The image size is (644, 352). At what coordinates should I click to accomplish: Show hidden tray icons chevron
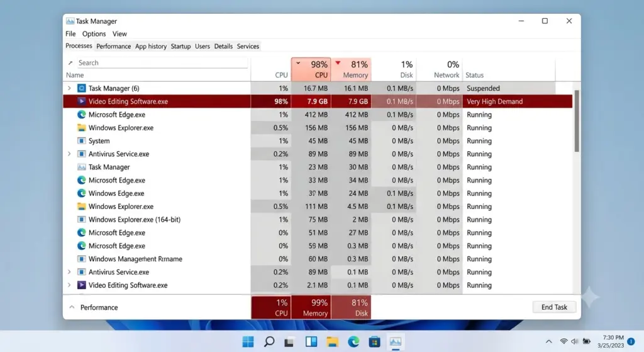548,341
